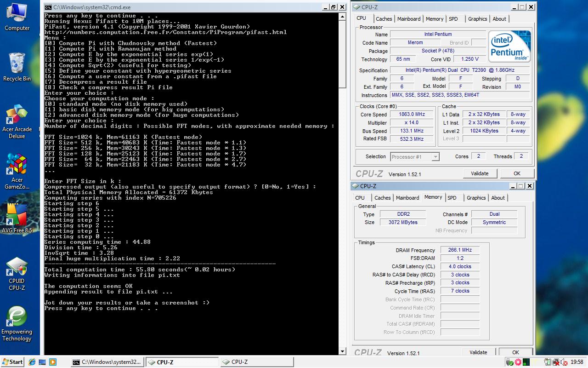588x368 pixels.
Task: Click the green CPU meter tray icon
Action: pos(526,362)
